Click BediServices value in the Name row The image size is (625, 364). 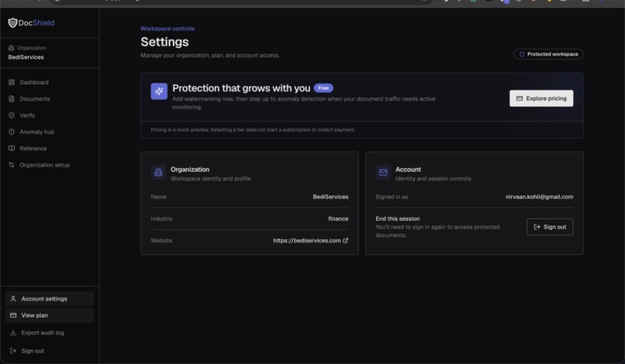[330, 197]
